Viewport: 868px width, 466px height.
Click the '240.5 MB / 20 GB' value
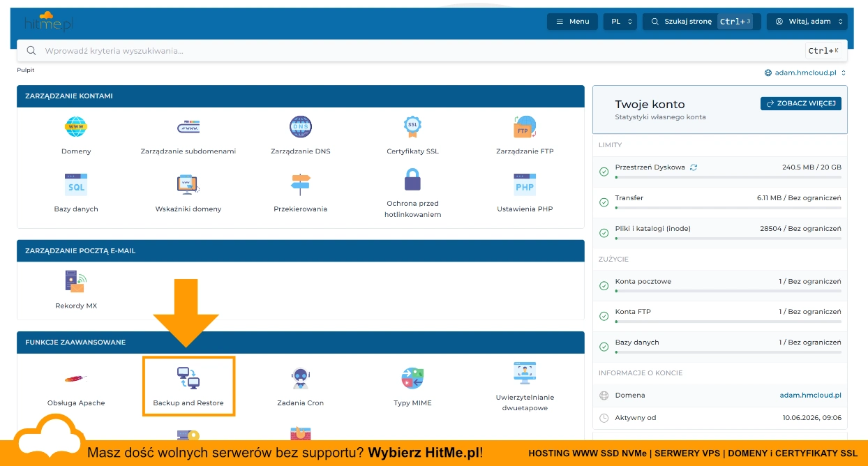pyautogui.click(x=811, y=167)
